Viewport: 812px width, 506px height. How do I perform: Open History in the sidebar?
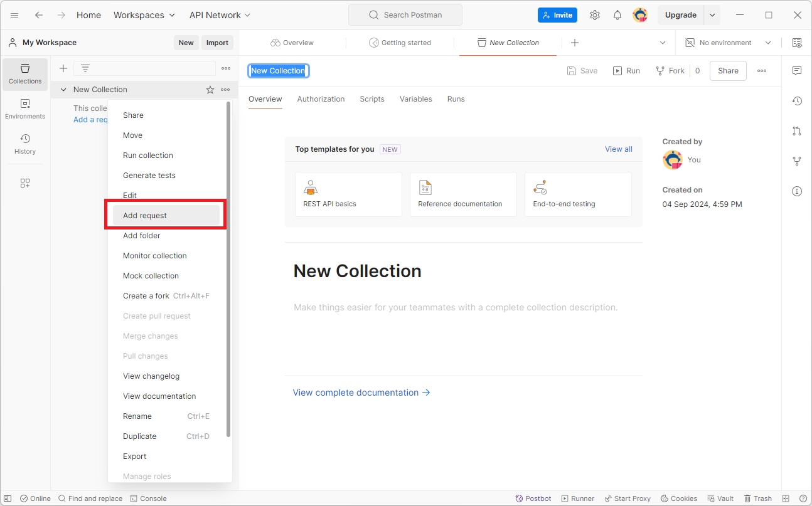(x=25, y=144)
